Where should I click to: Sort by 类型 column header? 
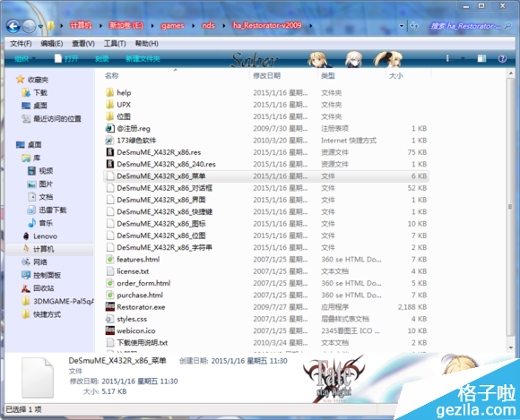[x=327, y=75]
